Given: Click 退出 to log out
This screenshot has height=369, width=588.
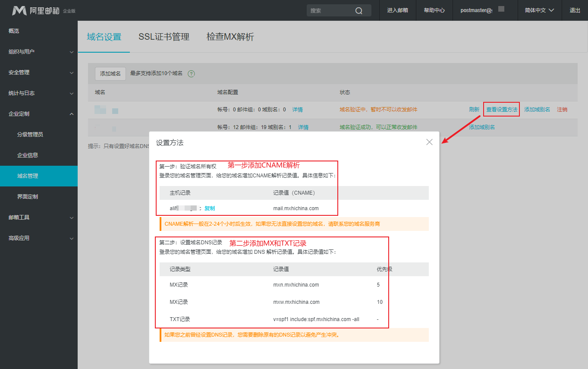Looking at the screenshot, I should pos(575,10).
